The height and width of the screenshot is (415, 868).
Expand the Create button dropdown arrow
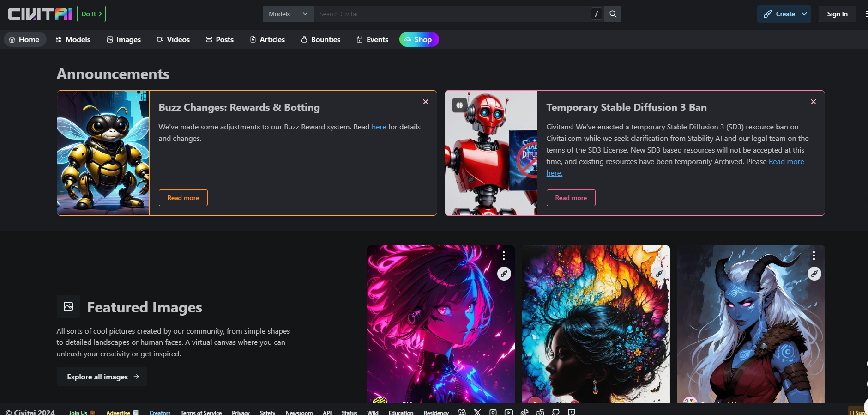[x=804, y=14]
